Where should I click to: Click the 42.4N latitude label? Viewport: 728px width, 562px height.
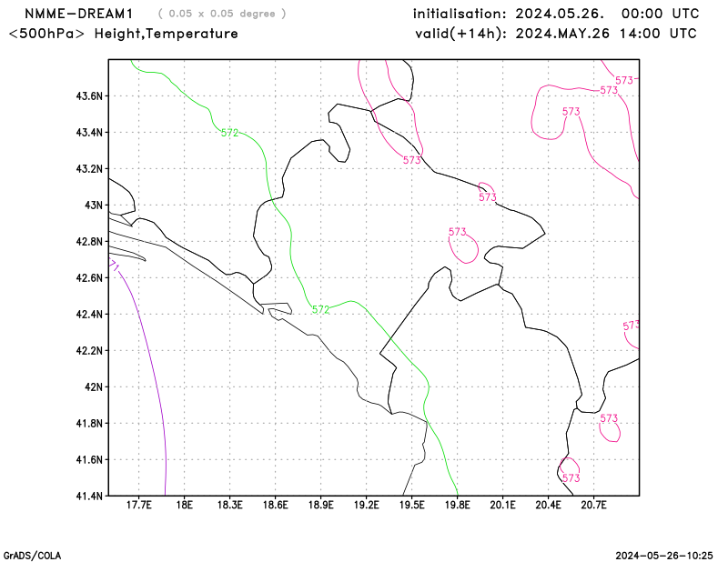pyautogui.click(x=89, y=314)
